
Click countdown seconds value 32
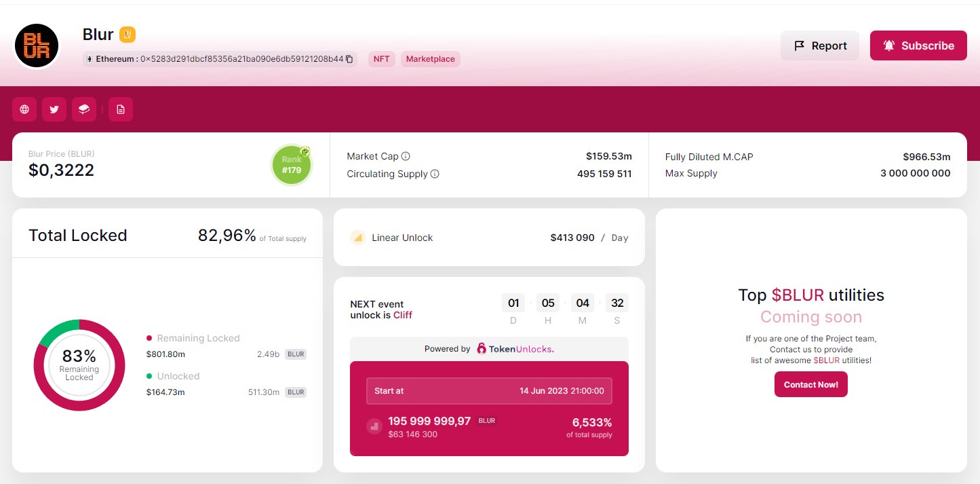(617, 303)
